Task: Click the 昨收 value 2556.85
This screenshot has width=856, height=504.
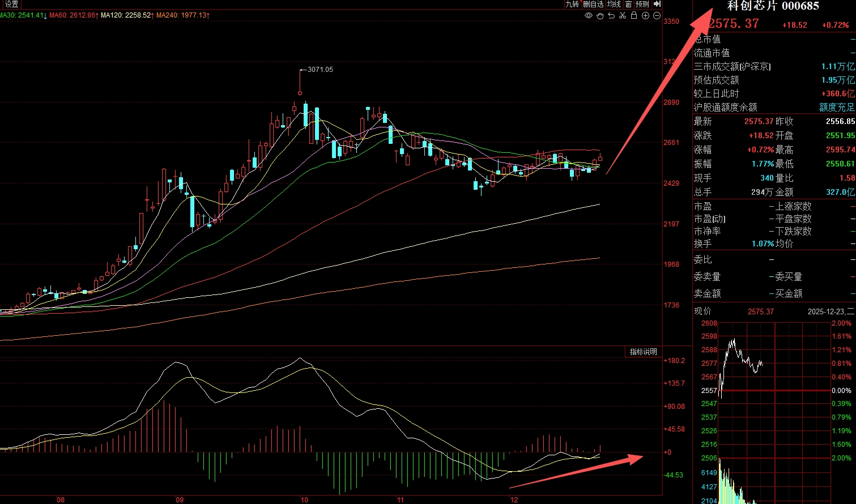Action: point(840,121)
